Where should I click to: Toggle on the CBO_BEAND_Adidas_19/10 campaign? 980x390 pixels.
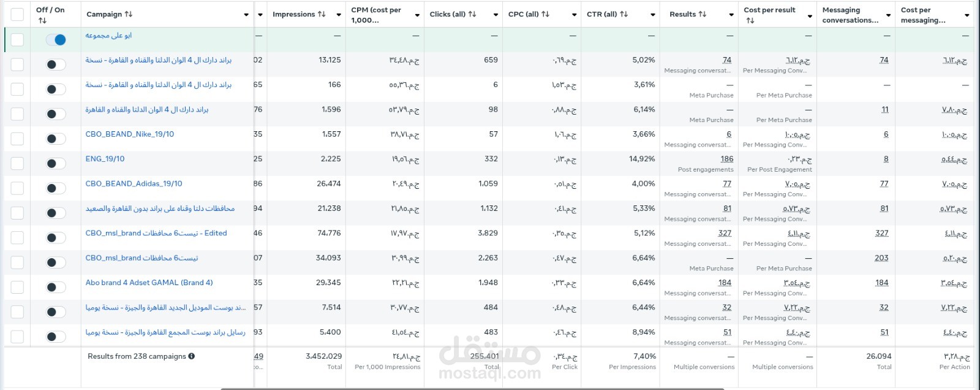click(x=56, y=188)
